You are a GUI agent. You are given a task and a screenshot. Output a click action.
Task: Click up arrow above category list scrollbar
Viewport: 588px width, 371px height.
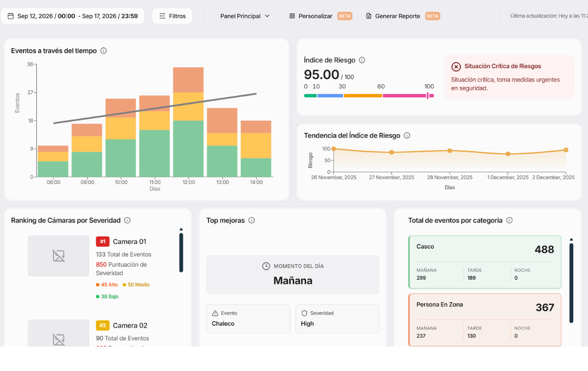571,240
